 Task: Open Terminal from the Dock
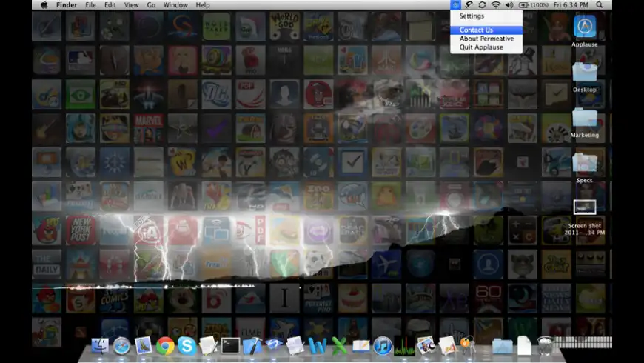(x=230, y=346)
